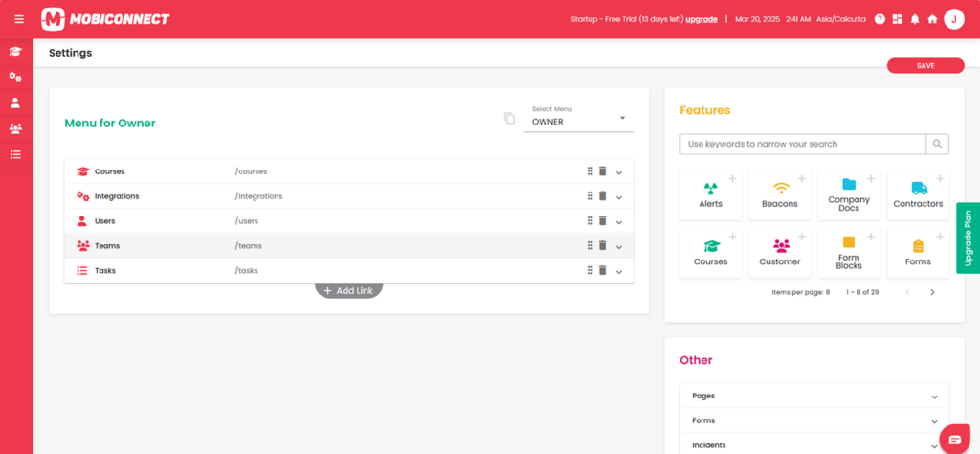Add the Alerts feature with plus

coord(732,179)
